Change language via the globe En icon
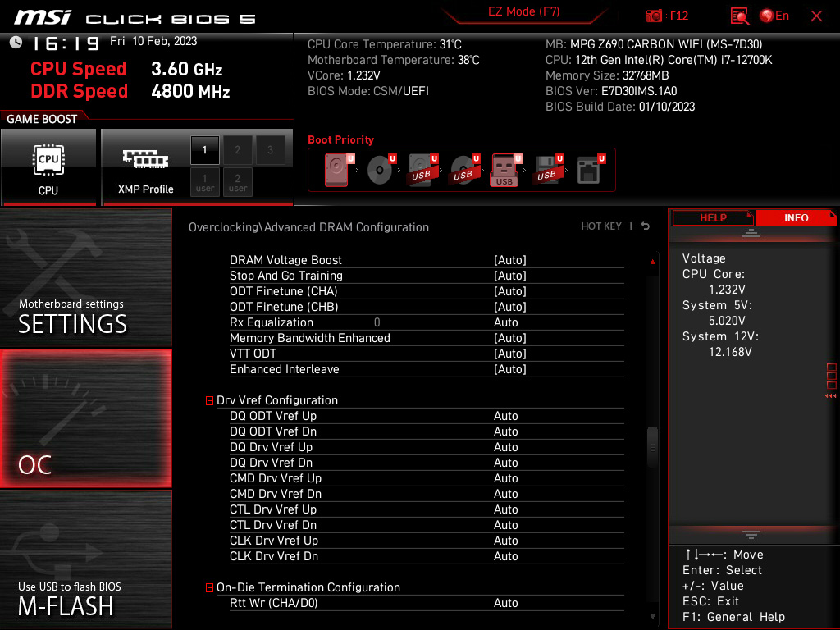The height and width of the screenshot is (630, 840). pyautogui.click(x=774, y=16)
